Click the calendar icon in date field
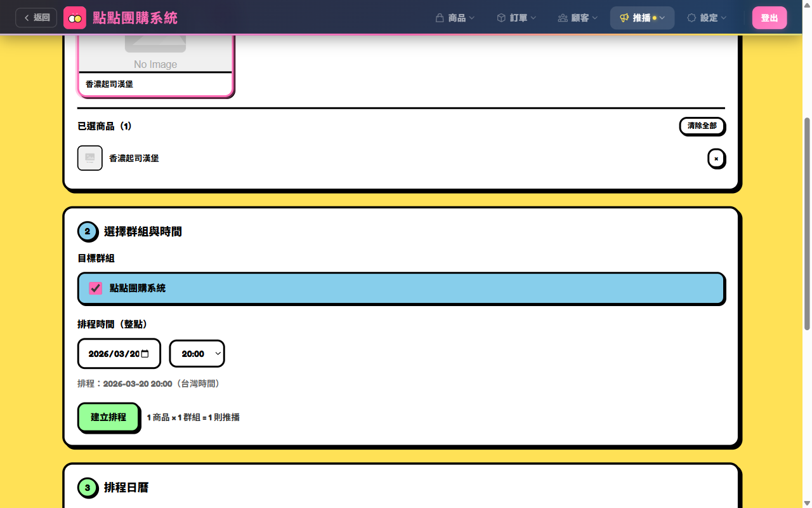The height and width of the screenshot is (508, 812). tap(145, 354)
